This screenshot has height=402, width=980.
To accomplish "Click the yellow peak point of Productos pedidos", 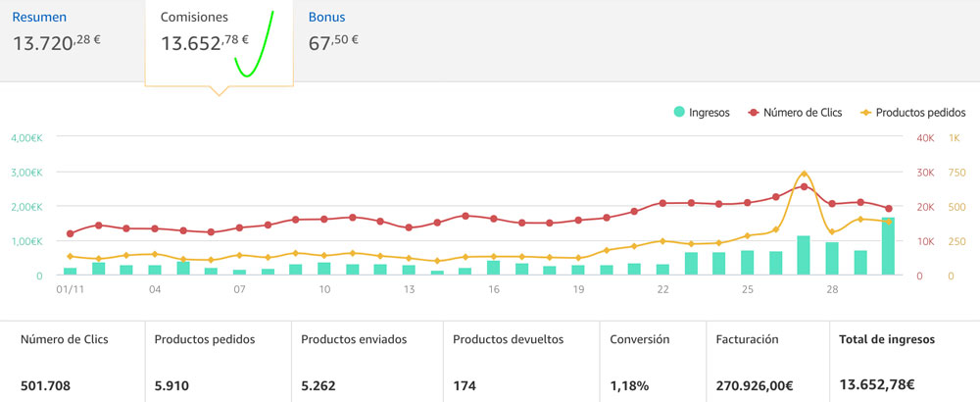I will [x=804, y=174].
